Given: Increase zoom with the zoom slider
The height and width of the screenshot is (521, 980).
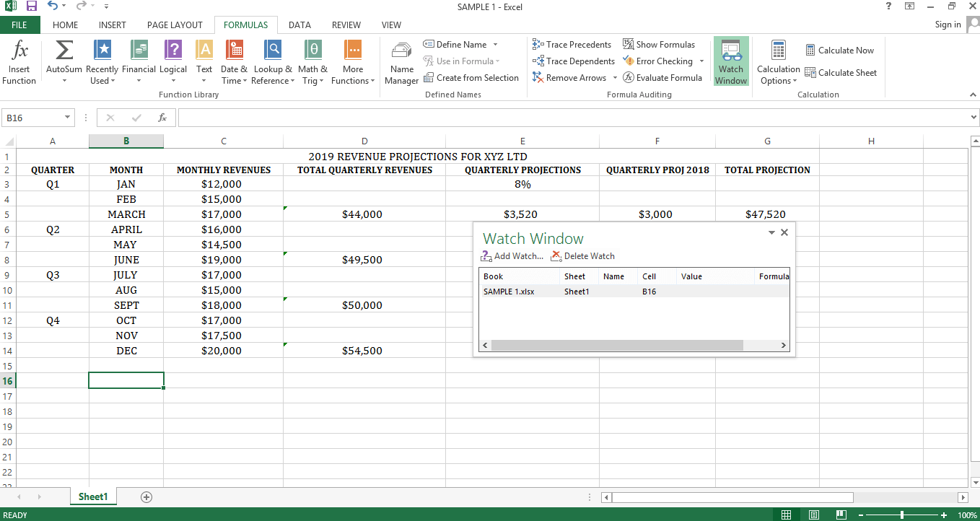Looking at the screenshot, I should pyautogui.click(x=942, y=515).
